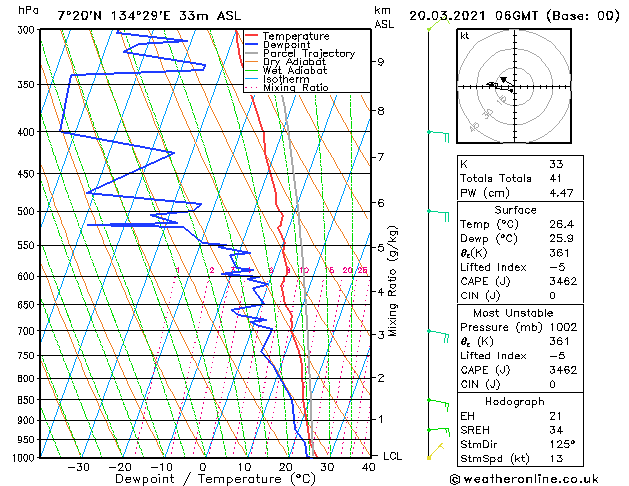Click Surface Lifted Index label
Viewport: 629px width, 486px height.
(x=493, y=267)
